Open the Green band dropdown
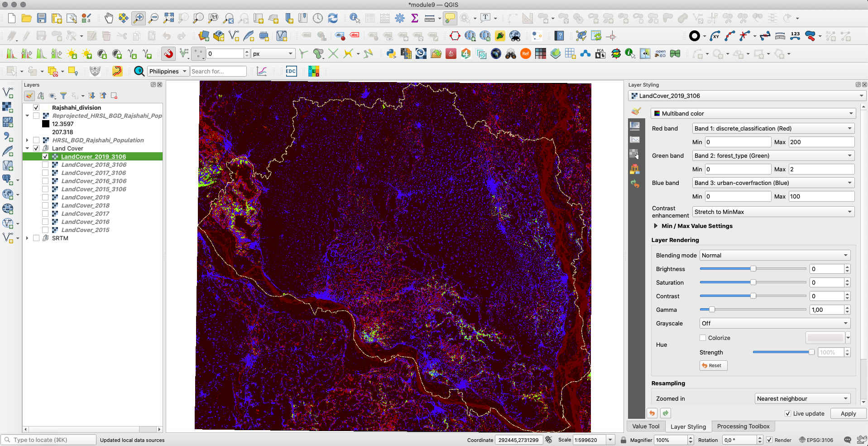Image resolution: width=868 pixels, height=446 pixels. (x=773, y=155)
